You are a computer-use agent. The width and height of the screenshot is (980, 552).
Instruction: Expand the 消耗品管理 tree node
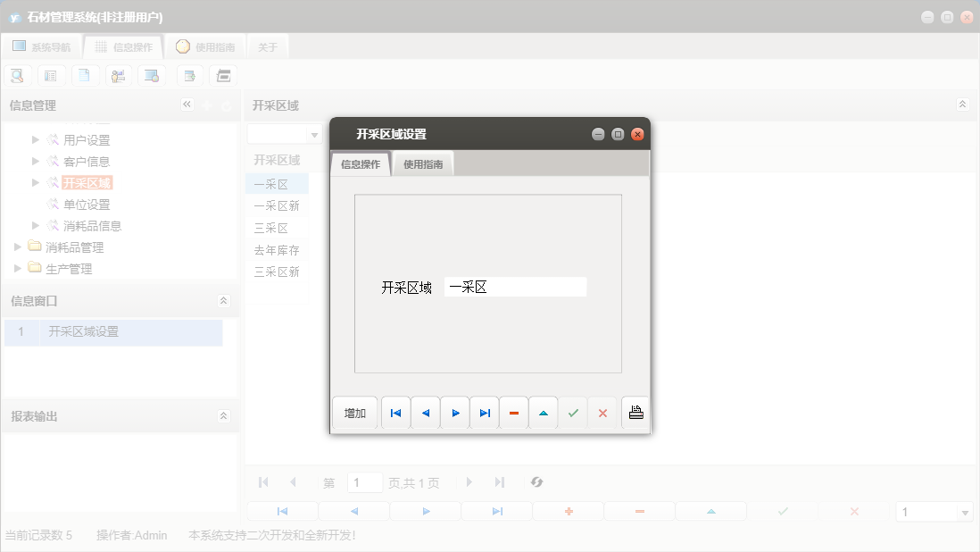coord(16,247)
